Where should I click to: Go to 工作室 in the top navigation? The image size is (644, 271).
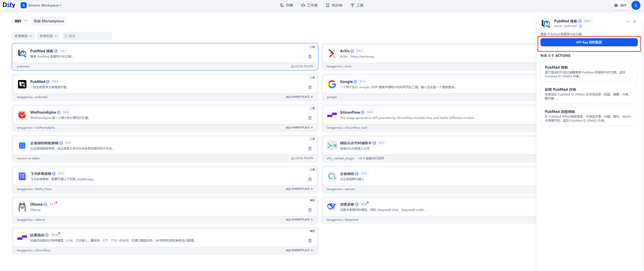(x=309, y=5)
